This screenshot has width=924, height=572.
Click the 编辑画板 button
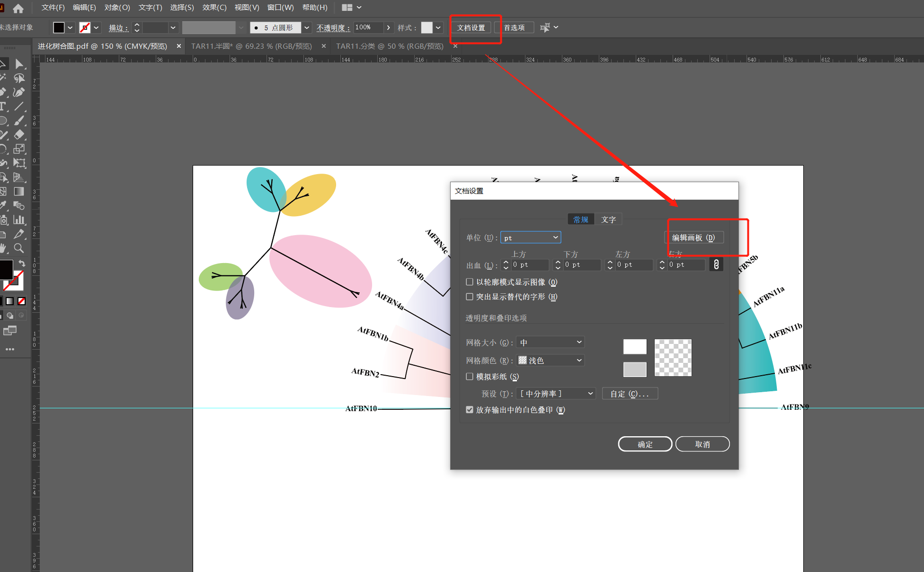click(x=693, y=238)
